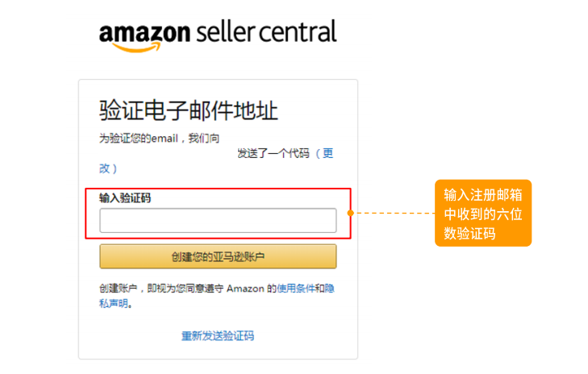
Task: Click the 创建您的亚马逊账户 button
Action: (x=218, y=256)
